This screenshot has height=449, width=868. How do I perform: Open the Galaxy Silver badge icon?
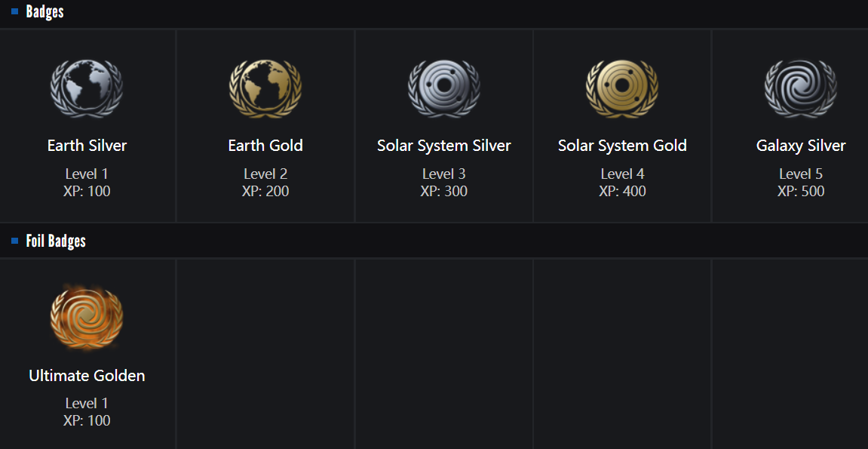[x=801, y=89]
